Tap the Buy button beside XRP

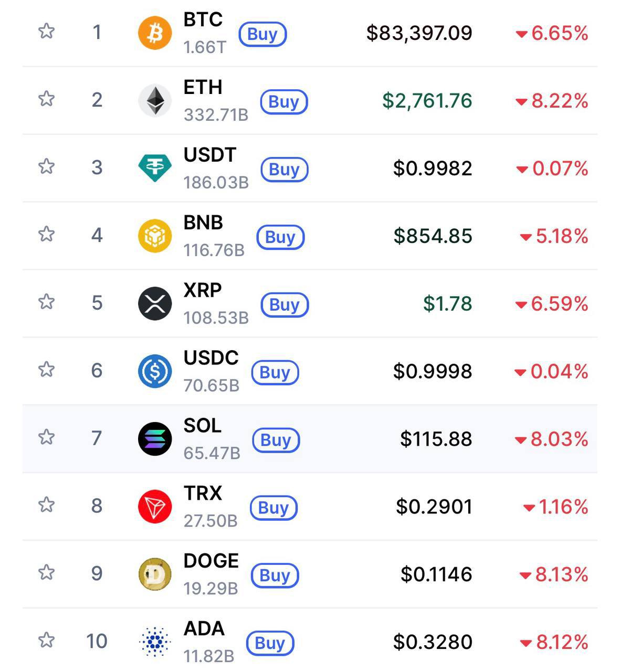285,305
